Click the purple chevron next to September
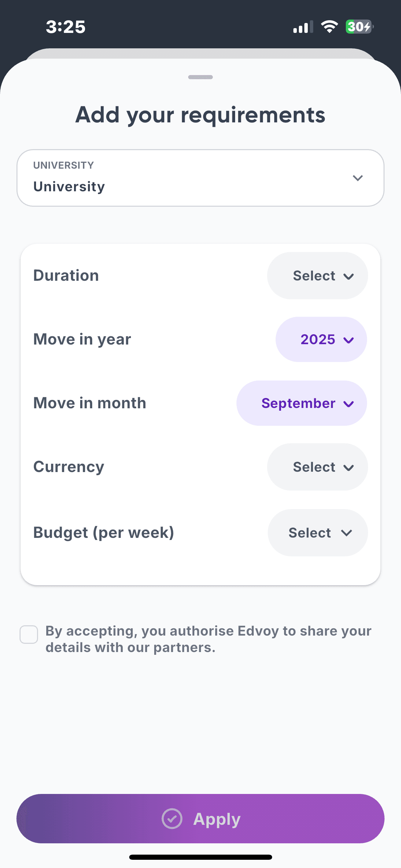The width and height of the screenshot is (401, 868). [x=349, y=404]
